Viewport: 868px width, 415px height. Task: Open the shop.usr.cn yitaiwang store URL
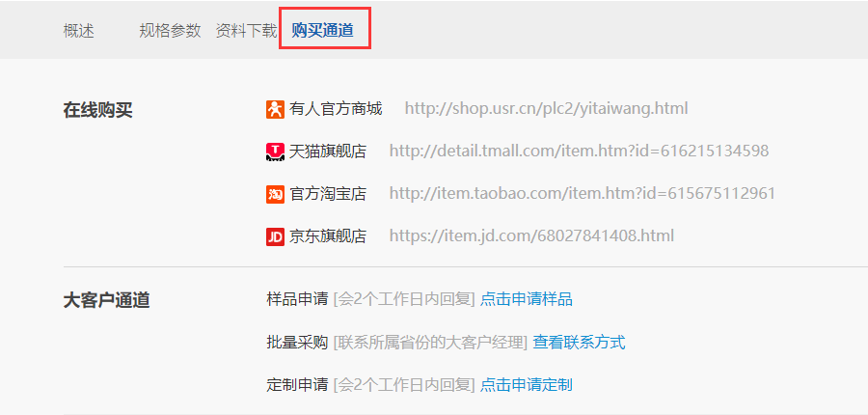[x=547, y=109]
